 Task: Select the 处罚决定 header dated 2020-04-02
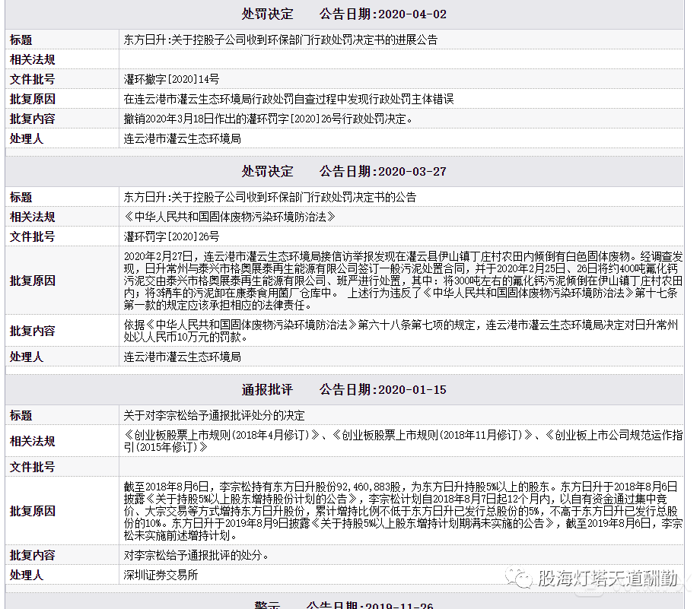pyautogui.click(x=344, y=14)
